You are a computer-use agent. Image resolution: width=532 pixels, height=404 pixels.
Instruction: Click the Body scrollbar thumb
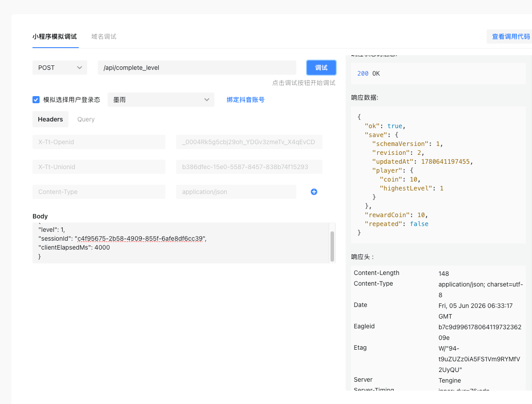coord(332,246)
